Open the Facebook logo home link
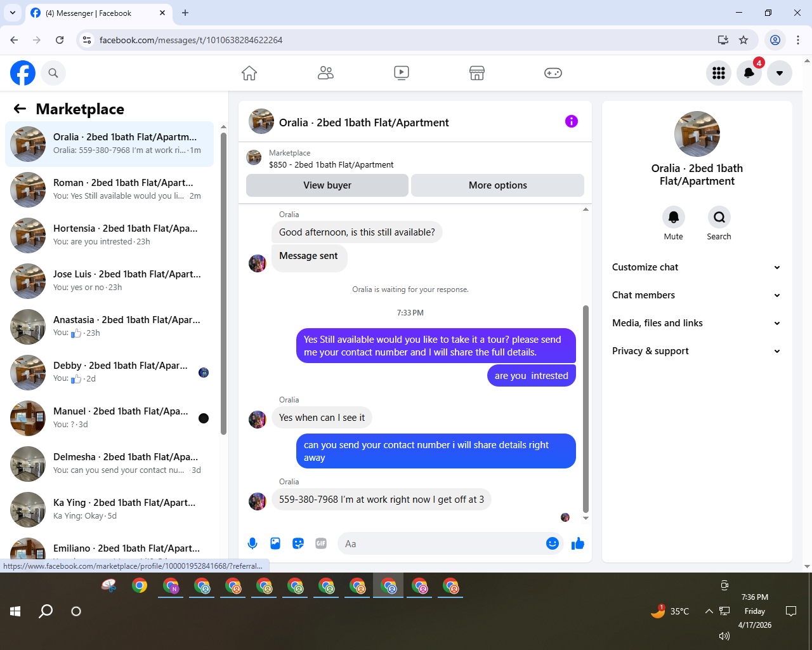 (23, 73)
